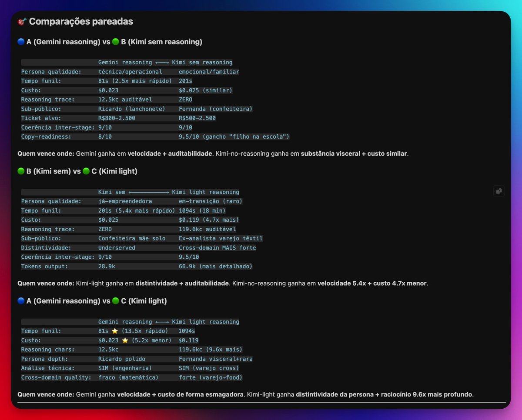Viewport: 522px width, 420px height.
Task: Select the value 'Ricardo (lanchonete)'
Action: pos(132,109)
